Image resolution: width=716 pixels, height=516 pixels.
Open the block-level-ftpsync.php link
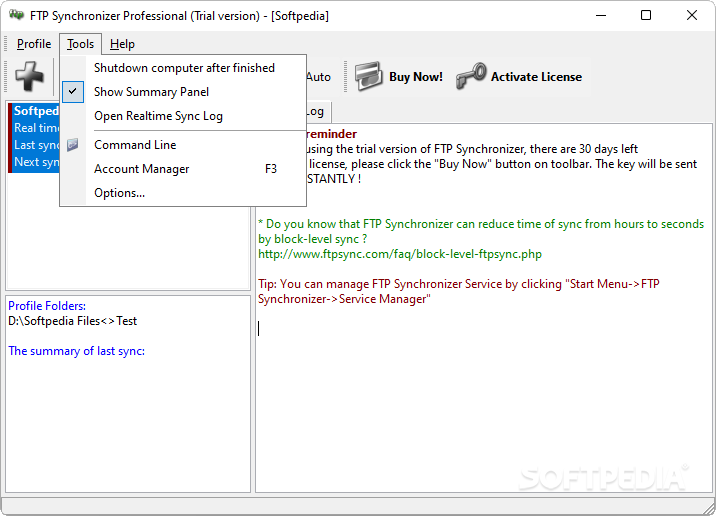(400, 254)
